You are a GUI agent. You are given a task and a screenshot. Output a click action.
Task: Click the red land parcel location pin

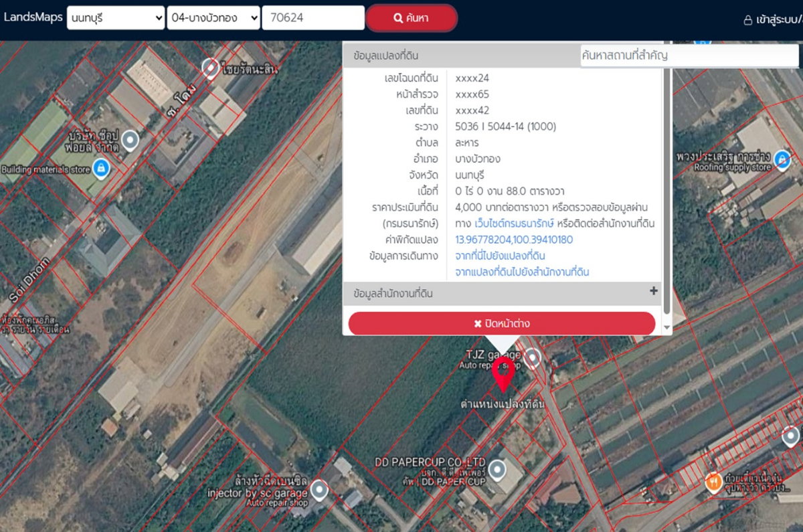click(x=503, y=374)
